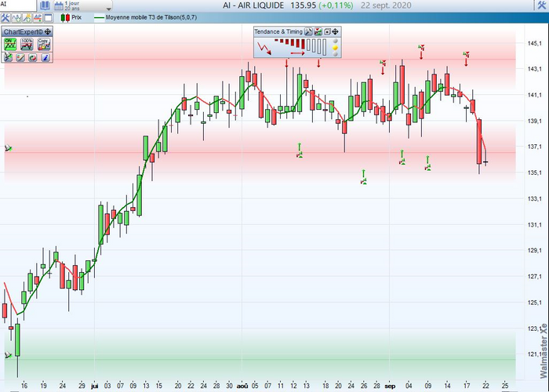
Task: Click the ChartExpert© panel title
Action: [23, 32]
